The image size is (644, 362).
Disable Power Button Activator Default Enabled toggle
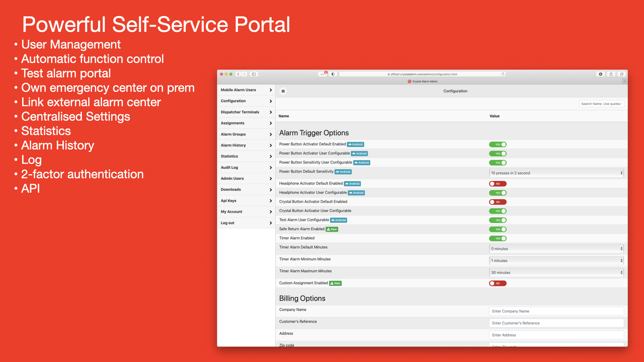498,144
